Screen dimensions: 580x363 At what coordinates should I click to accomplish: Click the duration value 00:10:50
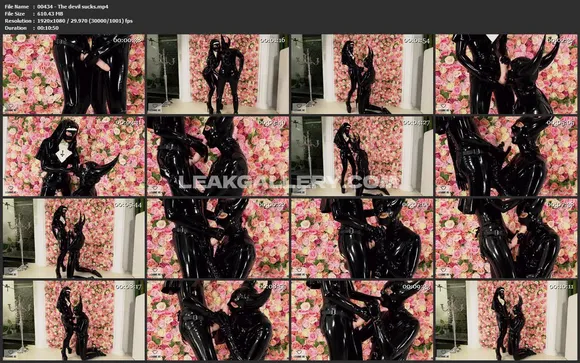coord(48,28)
